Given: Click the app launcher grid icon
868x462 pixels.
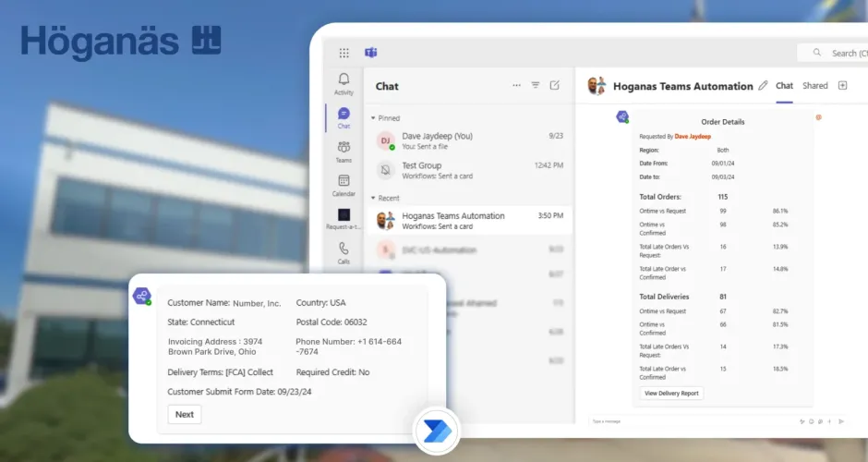Looking at the screenshot, I should (344, 53).
